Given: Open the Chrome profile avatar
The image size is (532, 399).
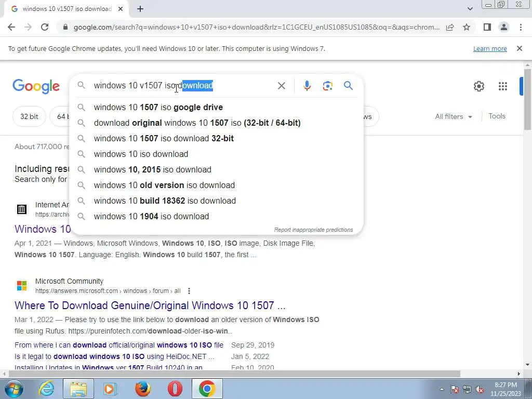Looking at the screenshot, I should pyautogui.click(x=504, y=27).
